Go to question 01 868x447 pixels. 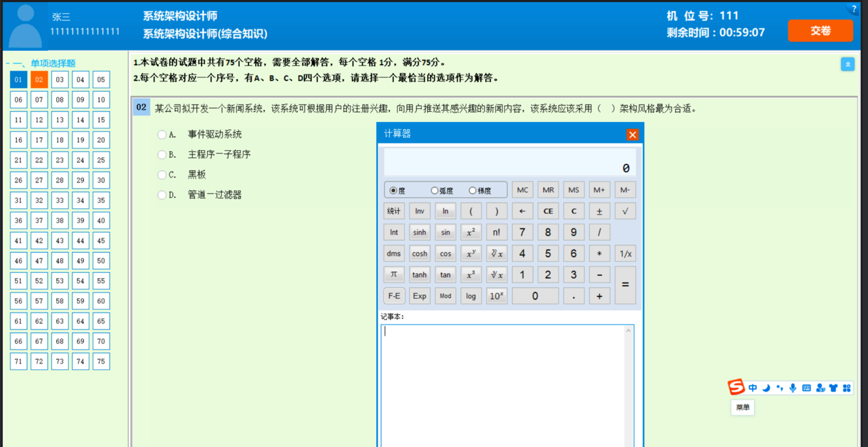18,80
